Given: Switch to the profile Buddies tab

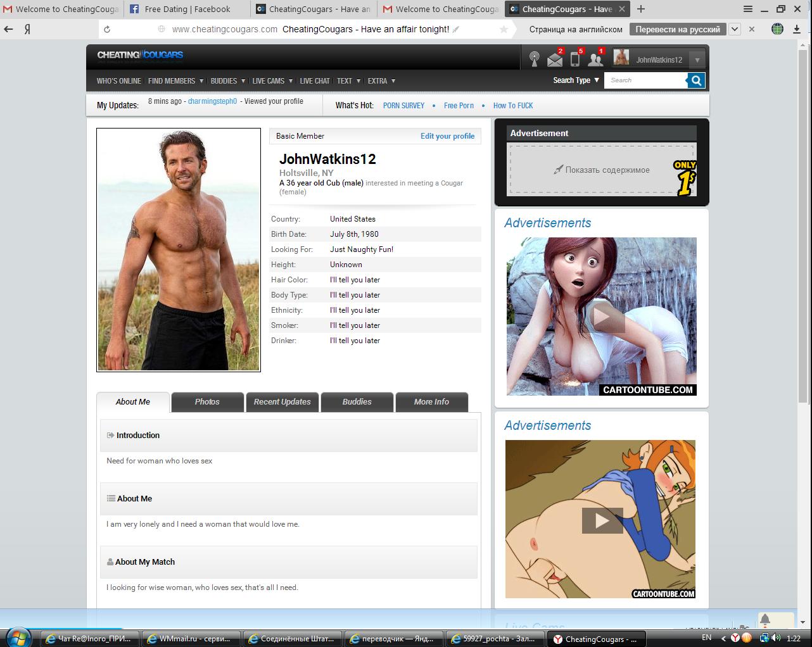Looking at the screenshot, I should [x=357, y=402].
